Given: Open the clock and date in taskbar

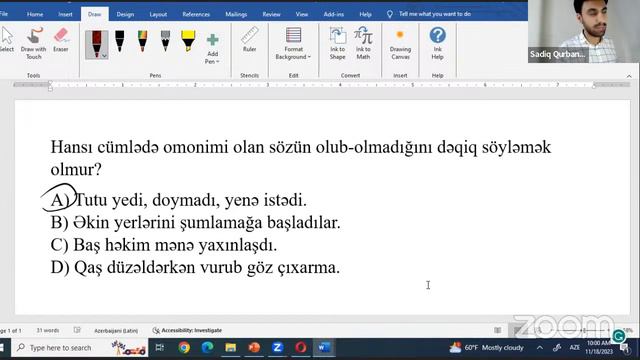Looking at the screenshot, I should point(599,347).
